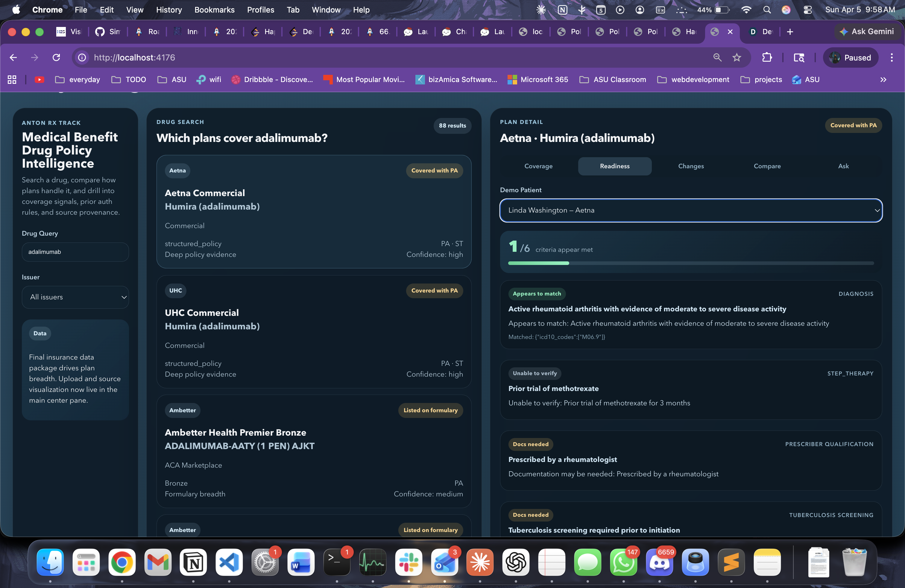Select the Changes tab

tap(690, 166)
